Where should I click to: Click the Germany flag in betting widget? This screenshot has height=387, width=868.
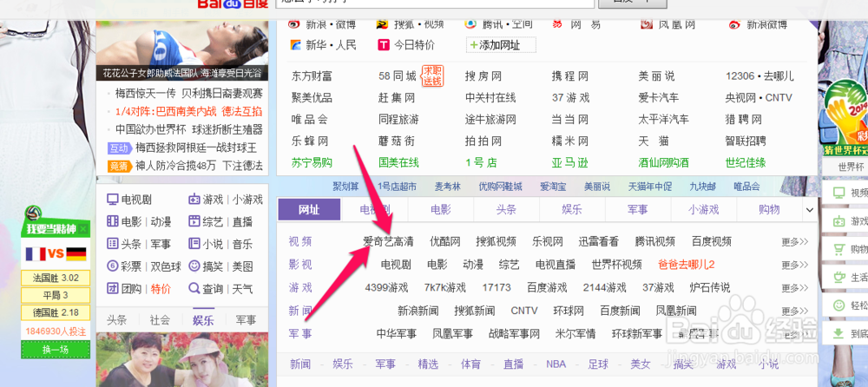[x=76, y=254]
